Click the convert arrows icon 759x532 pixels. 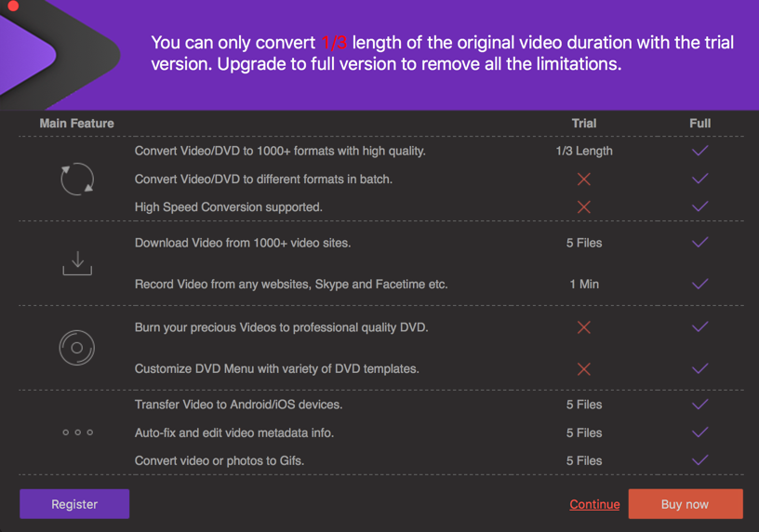(x=77, y=179)
